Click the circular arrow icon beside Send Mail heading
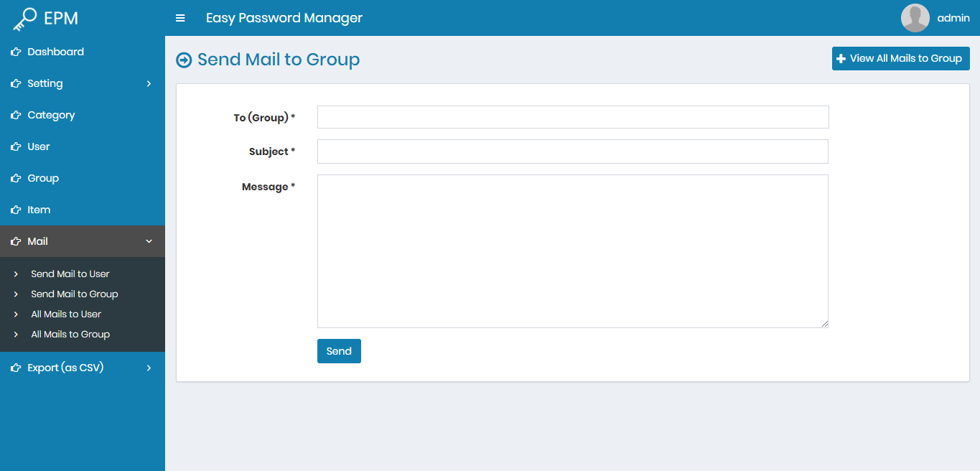The width and height of the screenshot is (980, 471). [x=184, y=60]
